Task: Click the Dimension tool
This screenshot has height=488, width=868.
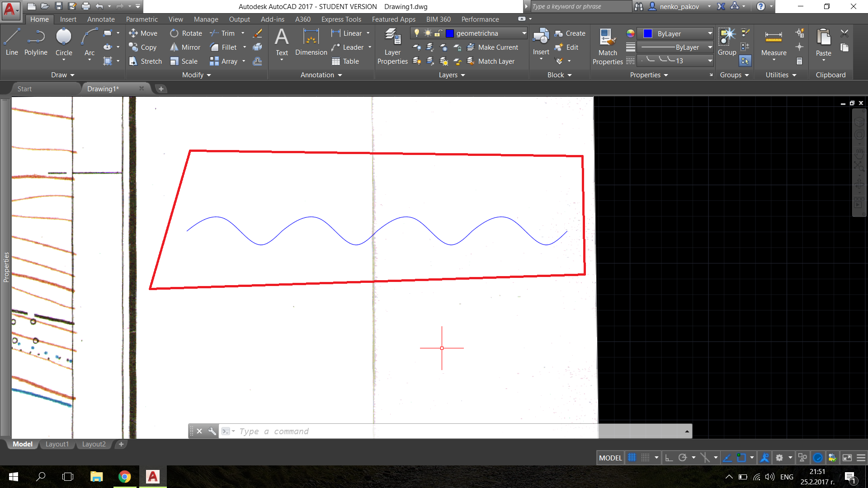Action: point(311,42)
